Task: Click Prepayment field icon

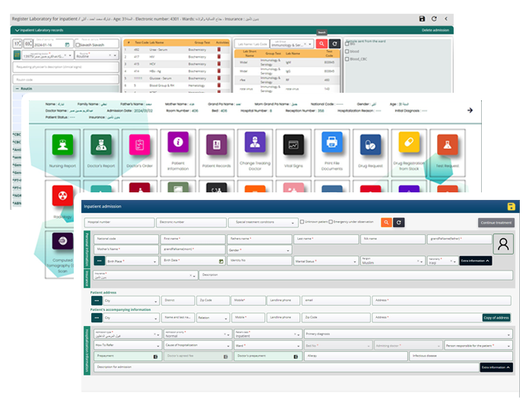Action: pos(155,357)
